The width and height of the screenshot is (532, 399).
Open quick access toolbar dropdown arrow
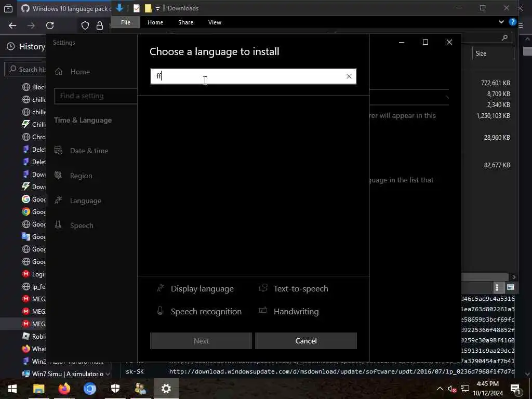click(x=157, y=8)
